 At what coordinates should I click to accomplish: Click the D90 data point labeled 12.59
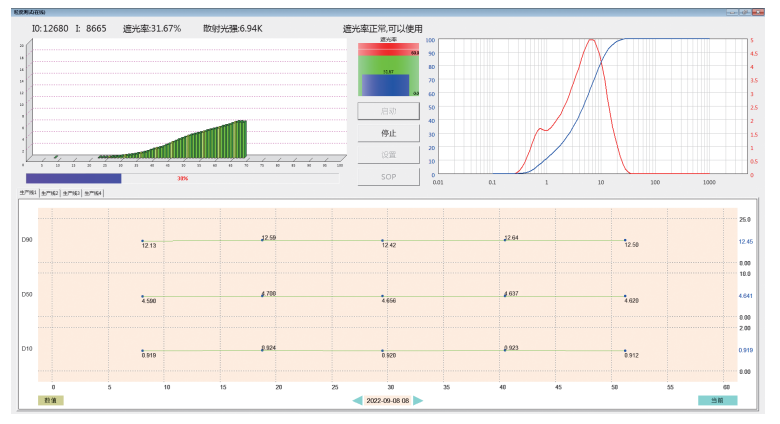pyautogui.click(x=262, y=240)
